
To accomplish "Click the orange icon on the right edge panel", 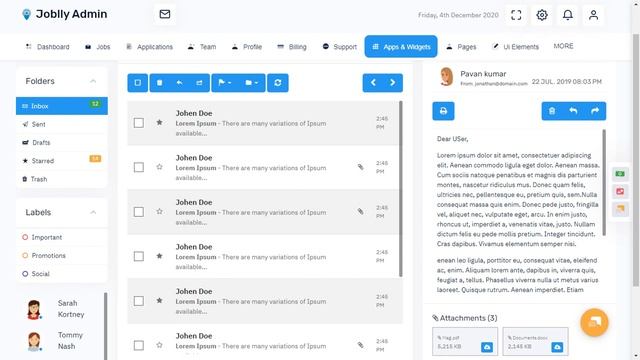I will click(x=620, y=209).
